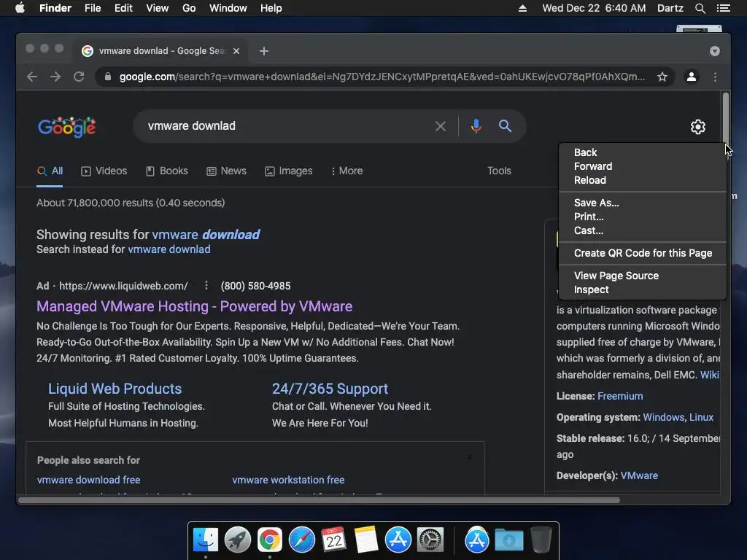This screenshot has height=560, width=747.
Task: Bookmark this page with the star icon
Action: (662, 77)
